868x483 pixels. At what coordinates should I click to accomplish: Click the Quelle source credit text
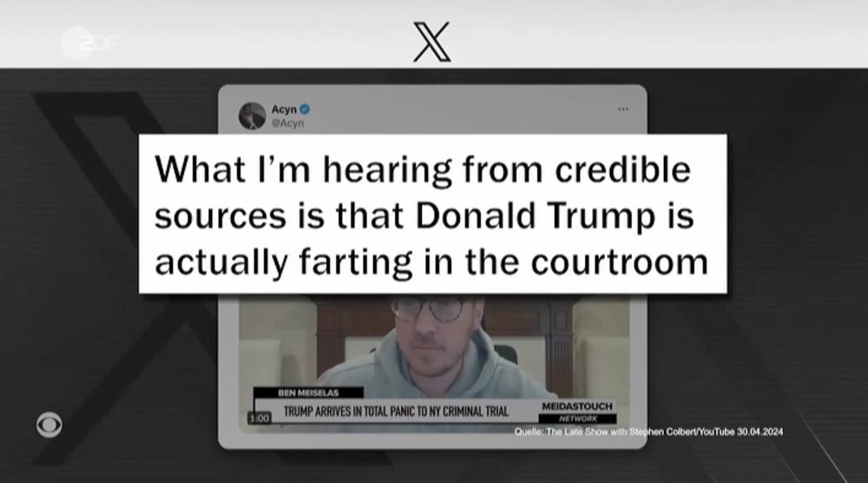coord(648,432)
